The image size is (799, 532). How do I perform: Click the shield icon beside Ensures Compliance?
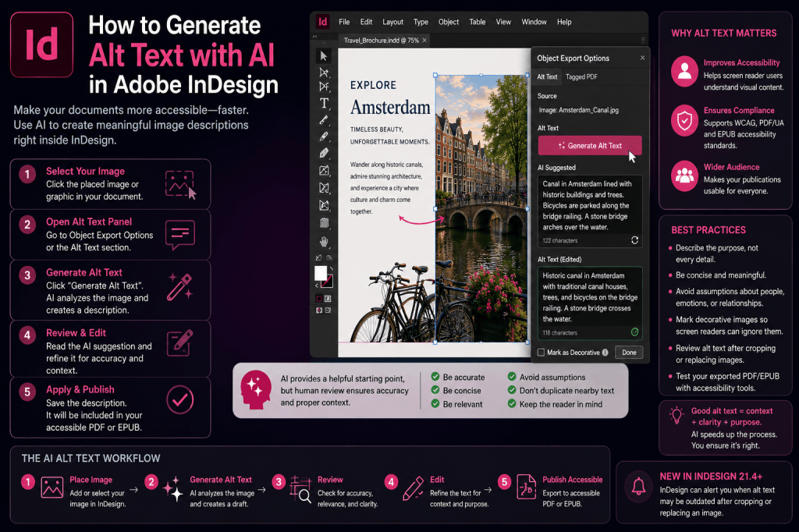(684, 121)
